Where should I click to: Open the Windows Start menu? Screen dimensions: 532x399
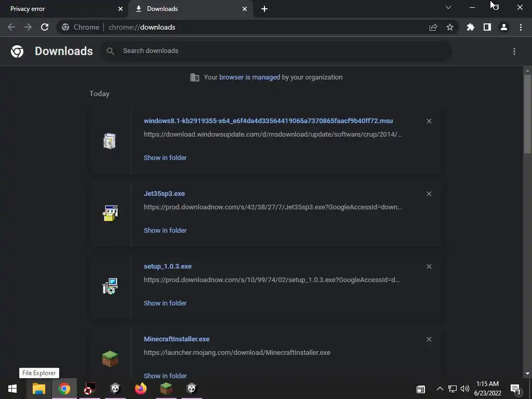pyautogui.click(x=12, y=389)
